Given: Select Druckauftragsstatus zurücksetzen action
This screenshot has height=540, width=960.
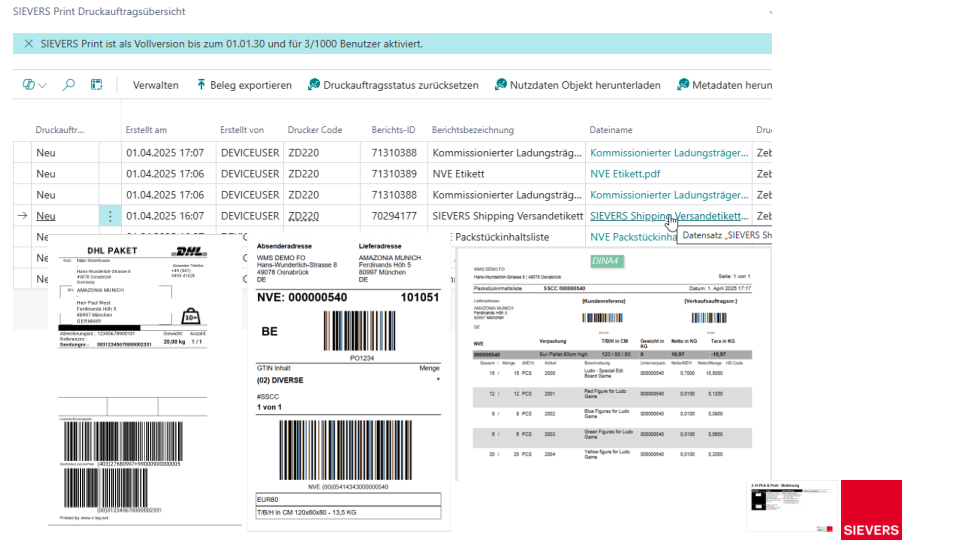Looking at the screenshot, I should (x=393, y=85).
